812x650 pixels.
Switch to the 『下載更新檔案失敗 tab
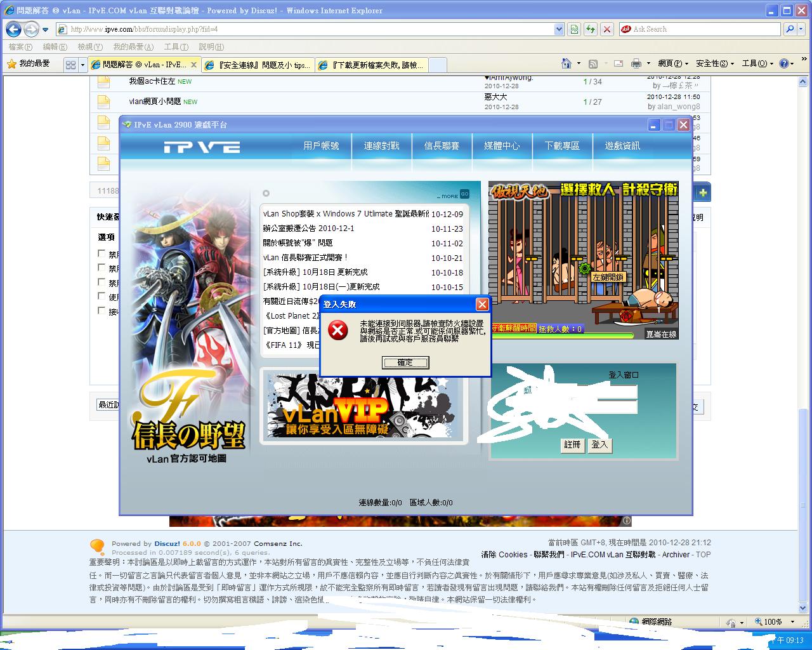pyautogui.click(x=371, y=65)
